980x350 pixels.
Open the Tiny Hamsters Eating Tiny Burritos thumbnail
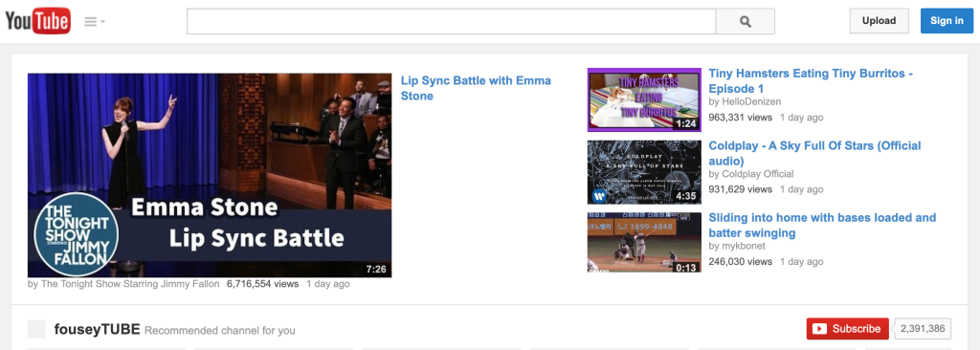(644, 100)
